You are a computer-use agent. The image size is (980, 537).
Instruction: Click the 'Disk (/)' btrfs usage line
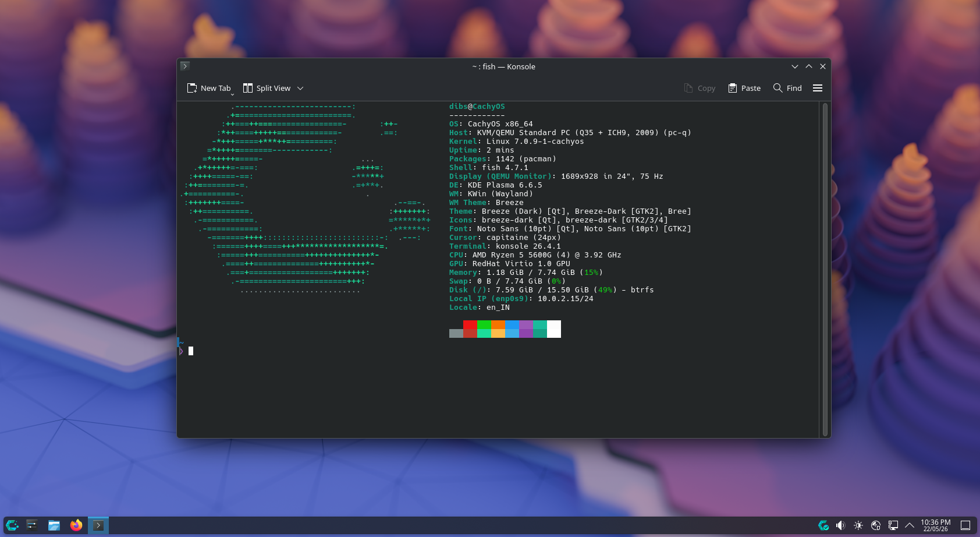point(552,290)
